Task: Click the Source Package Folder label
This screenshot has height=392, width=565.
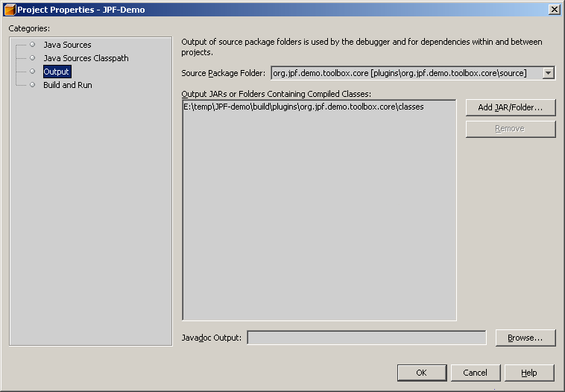Action: coord(224,73)
